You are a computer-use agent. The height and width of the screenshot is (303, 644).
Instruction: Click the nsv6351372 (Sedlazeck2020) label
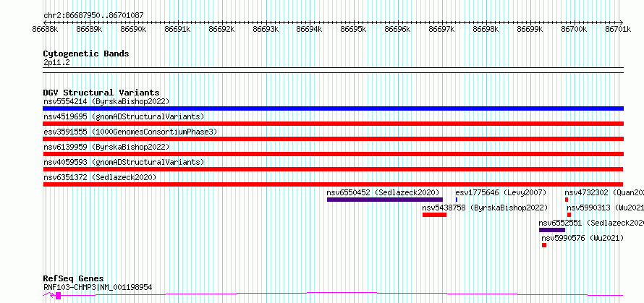tap(100, 177)
